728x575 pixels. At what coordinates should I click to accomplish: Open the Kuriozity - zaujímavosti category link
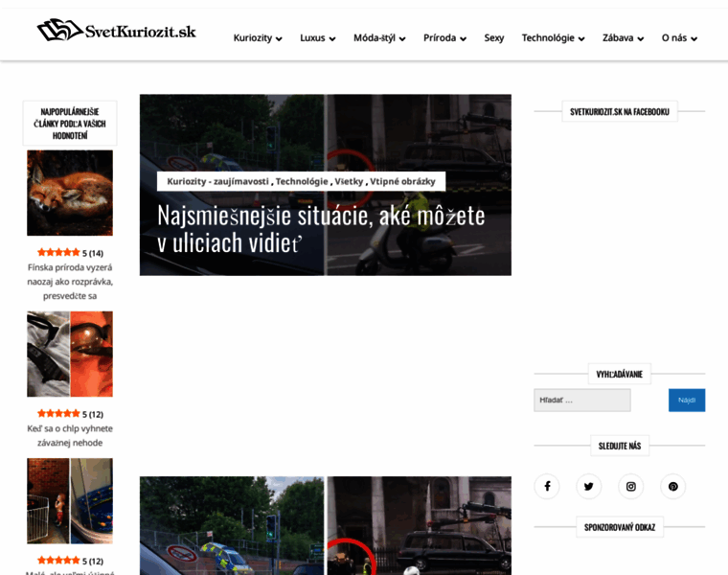(x=217, y=181)
